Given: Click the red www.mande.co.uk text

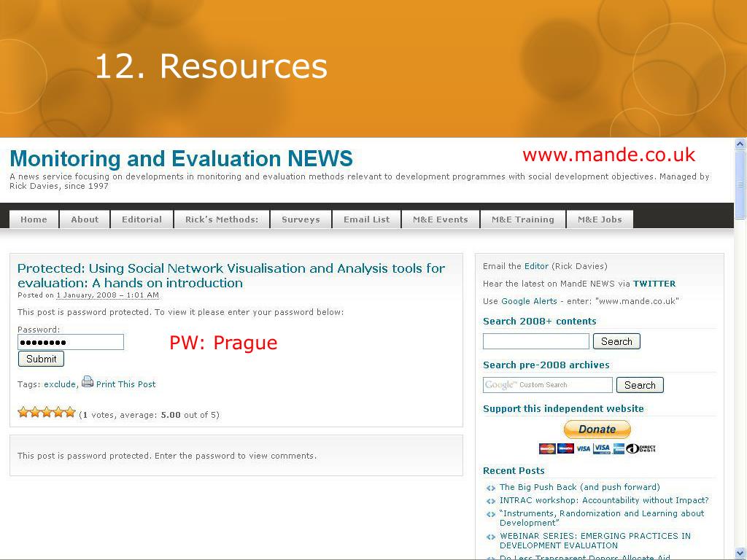Looking at the screenshot, I should point(609,155).
